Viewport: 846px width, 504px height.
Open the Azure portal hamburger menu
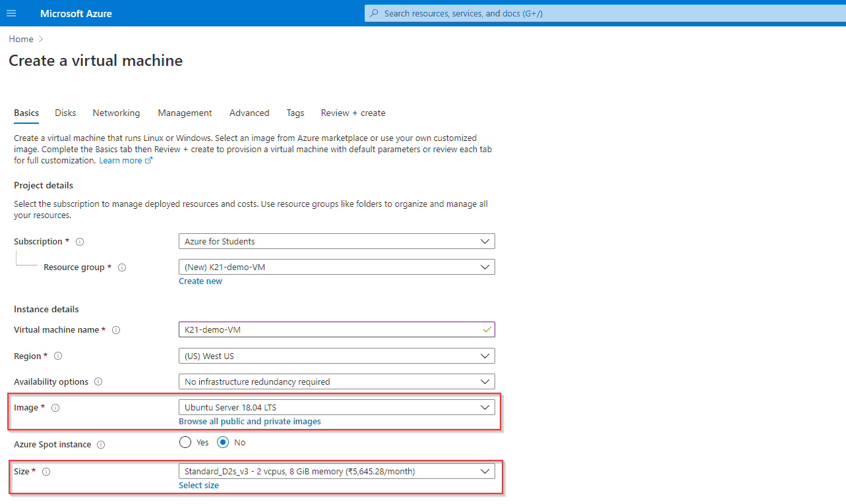point(12,13)
